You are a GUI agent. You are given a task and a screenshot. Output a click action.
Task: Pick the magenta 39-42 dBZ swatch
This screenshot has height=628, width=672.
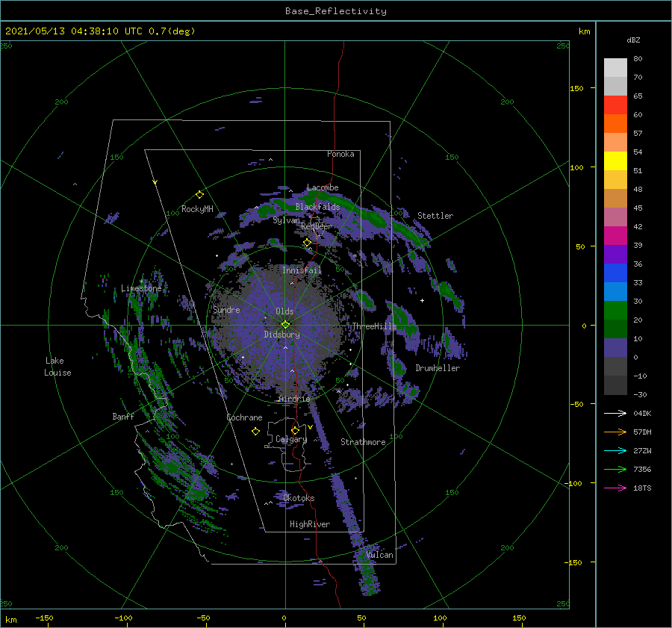tap(615, 236)
